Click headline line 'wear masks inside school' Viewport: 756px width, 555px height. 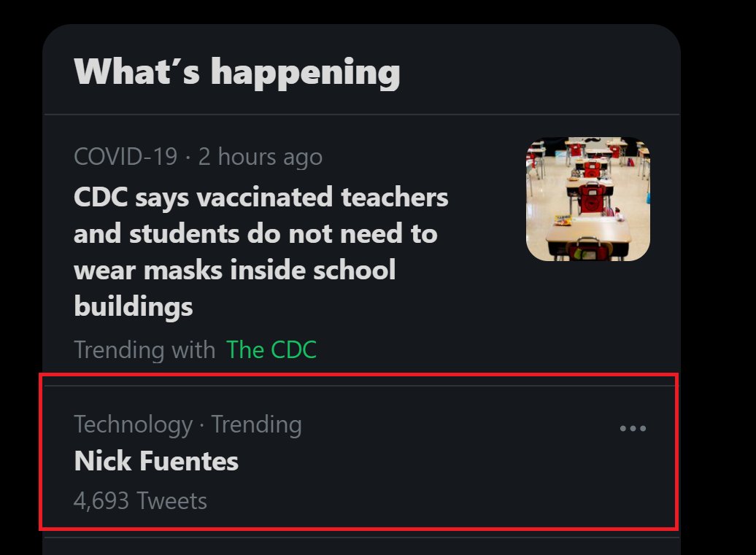(234, 271)
